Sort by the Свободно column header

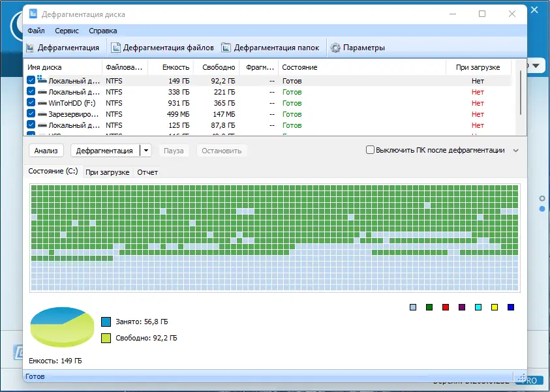point(217,67)
